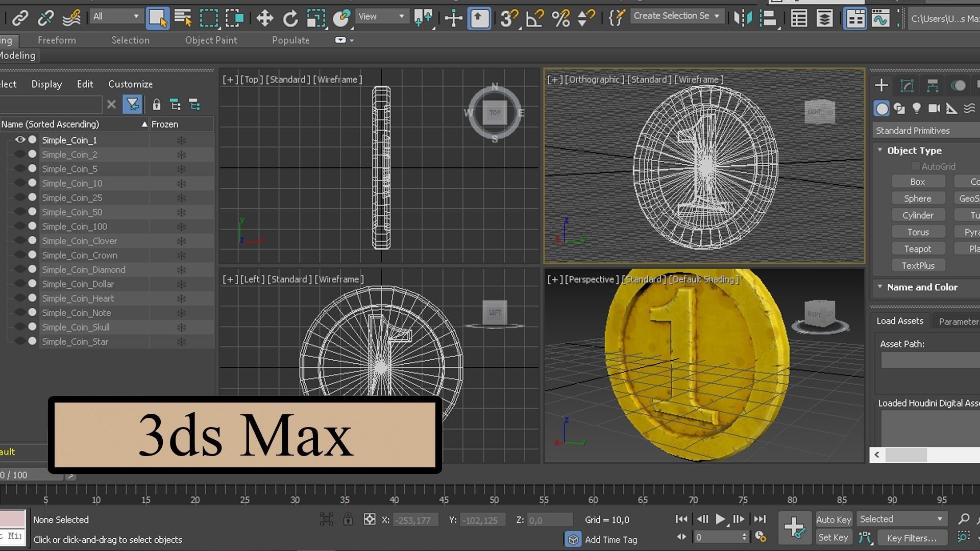Click the Play Animation button
Image resolution: width=980 pixels, height=551 pixels.
tap(720, 519)
